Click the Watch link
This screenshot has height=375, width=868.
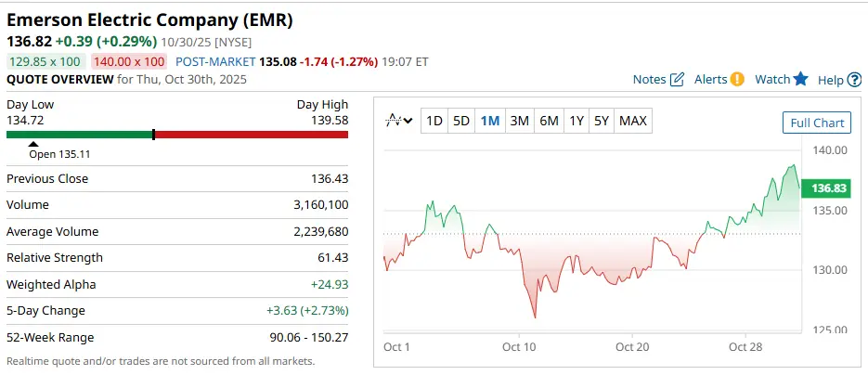pos(772,80)
